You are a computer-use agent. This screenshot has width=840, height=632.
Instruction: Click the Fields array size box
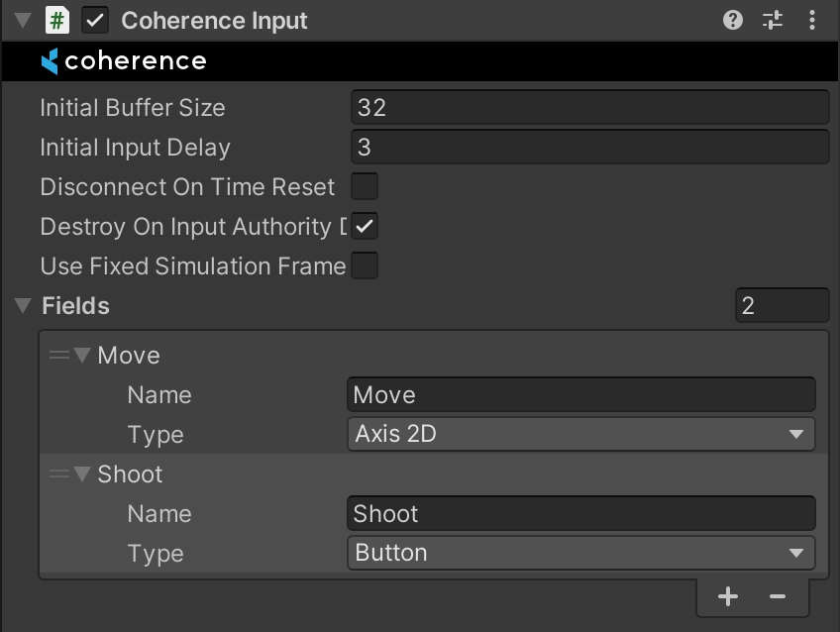point(782,305)
